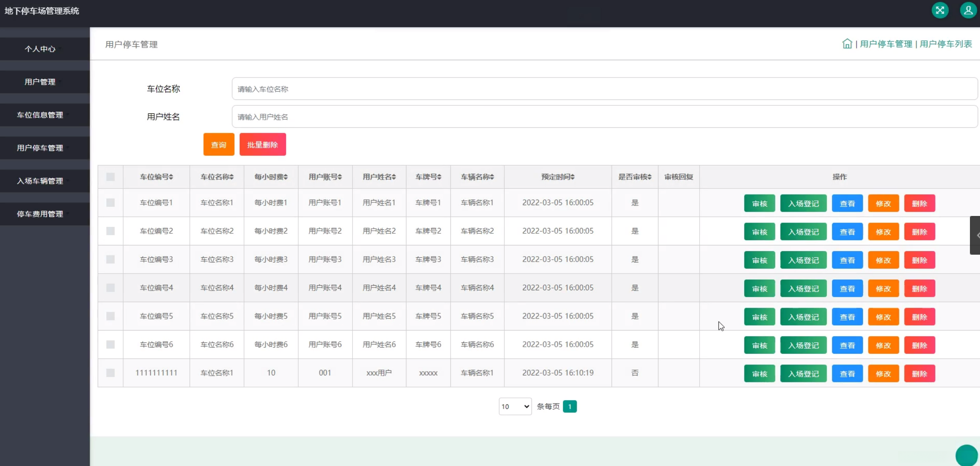Check the row checkbox for 车位编号3
Screen dimensions: 980x466
click(110, 259)
